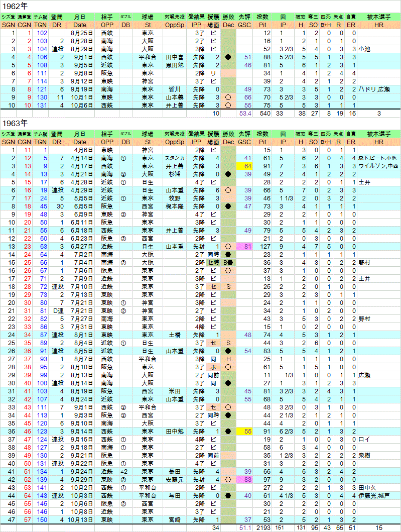Click the セ跨 cell on 7月4日 row
The width and height of the screenshot is (401, 532).
(x=213, y=263)
